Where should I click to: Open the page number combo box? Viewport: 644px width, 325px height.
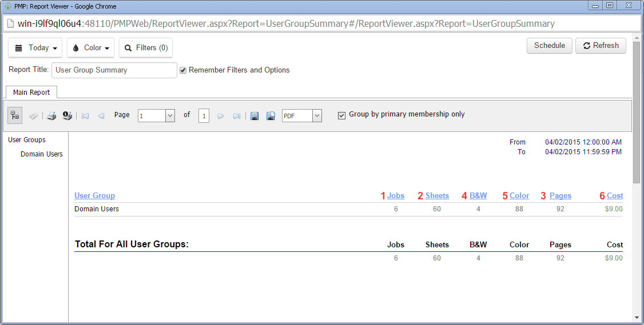pos(170,115)
